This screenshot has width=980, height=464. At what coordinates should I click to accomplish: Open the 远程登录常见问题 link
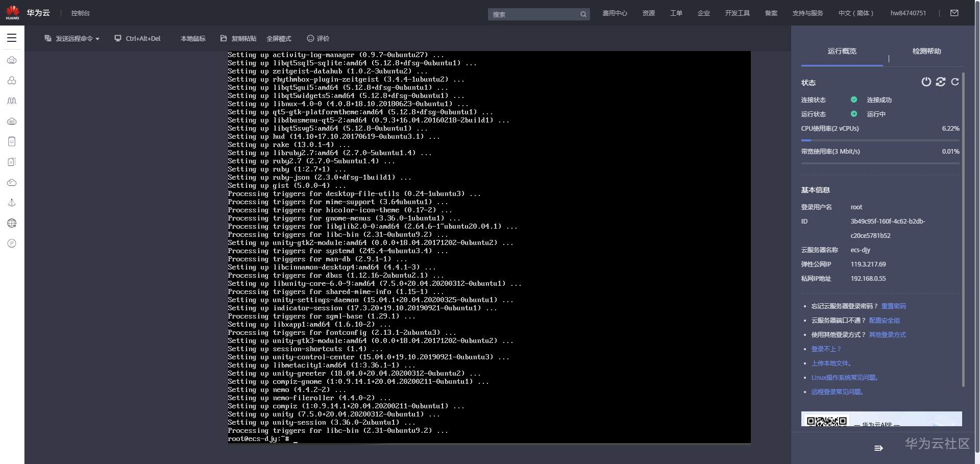tap(838, 392)
